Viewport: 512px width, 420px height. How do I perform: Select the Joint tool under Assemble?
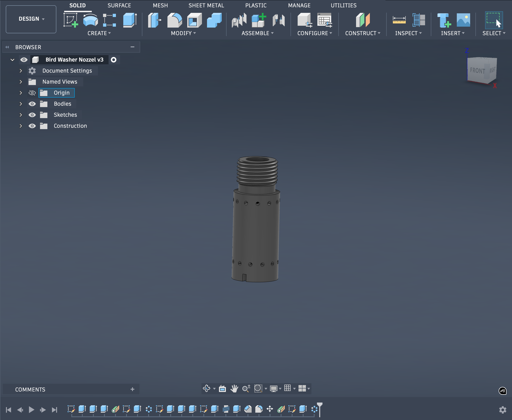(239, 21)
